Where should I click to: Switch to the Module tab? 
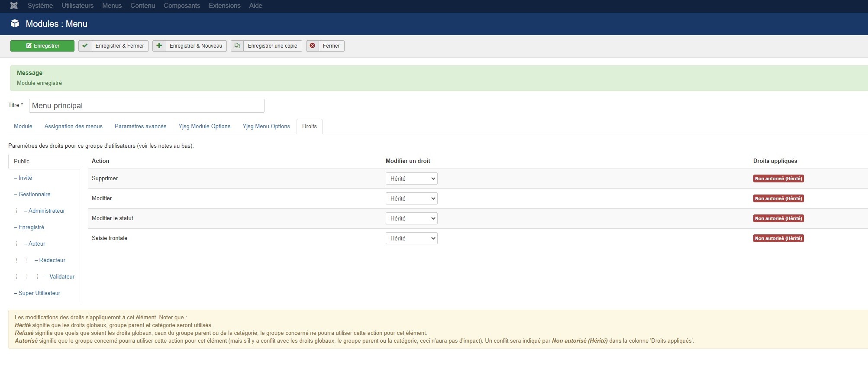(23, 127)
